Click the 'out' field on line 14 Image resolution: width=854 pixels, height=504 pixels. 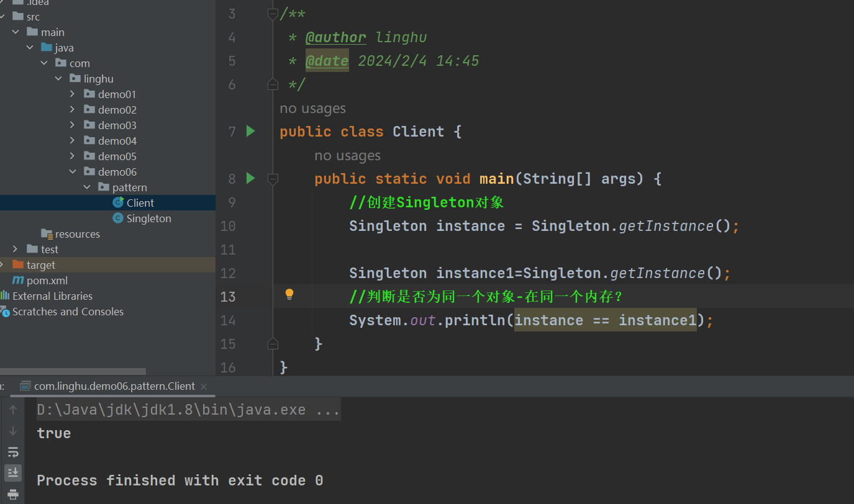(x=423, y=320)
